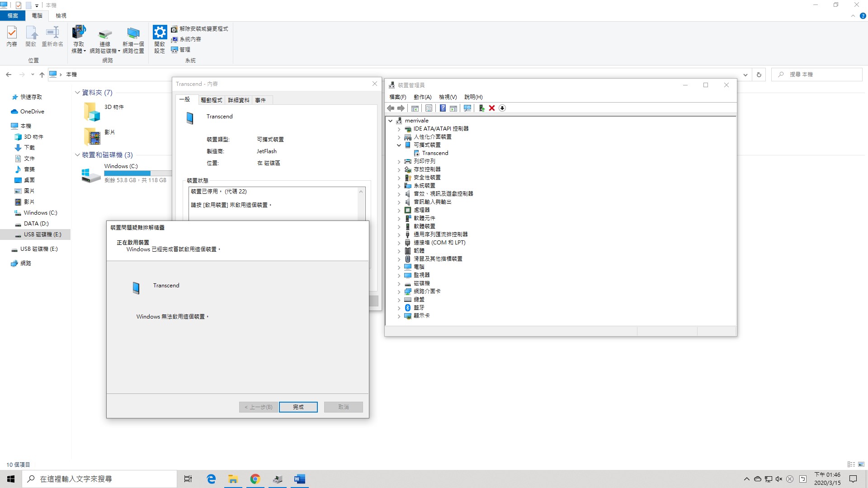Click Chrome icon on taskbar
The height and width of the screenshot is (488, 868).
[255, 479]
